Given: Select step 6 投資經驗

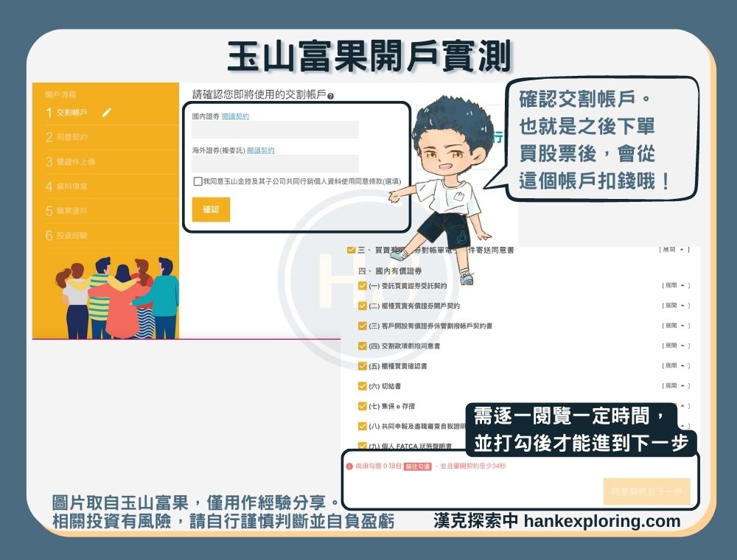Looking at the screenshot, I should click(66, 235).
